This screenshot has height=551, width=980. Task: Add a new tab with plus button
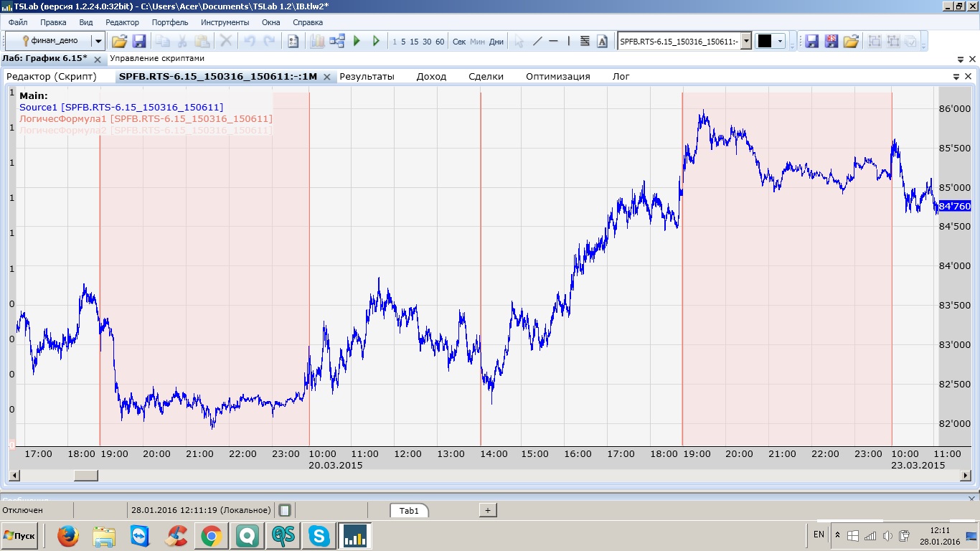coord(487,510)
